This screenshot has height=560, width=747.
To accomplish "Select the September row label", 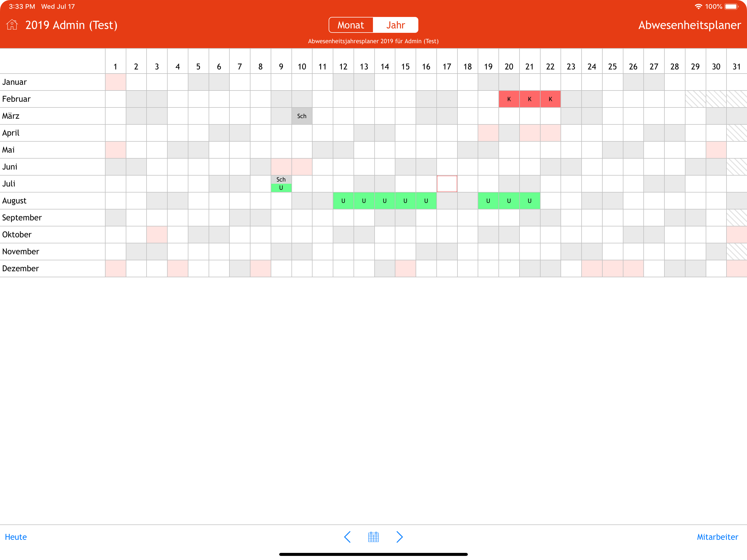I will [22, 217].
